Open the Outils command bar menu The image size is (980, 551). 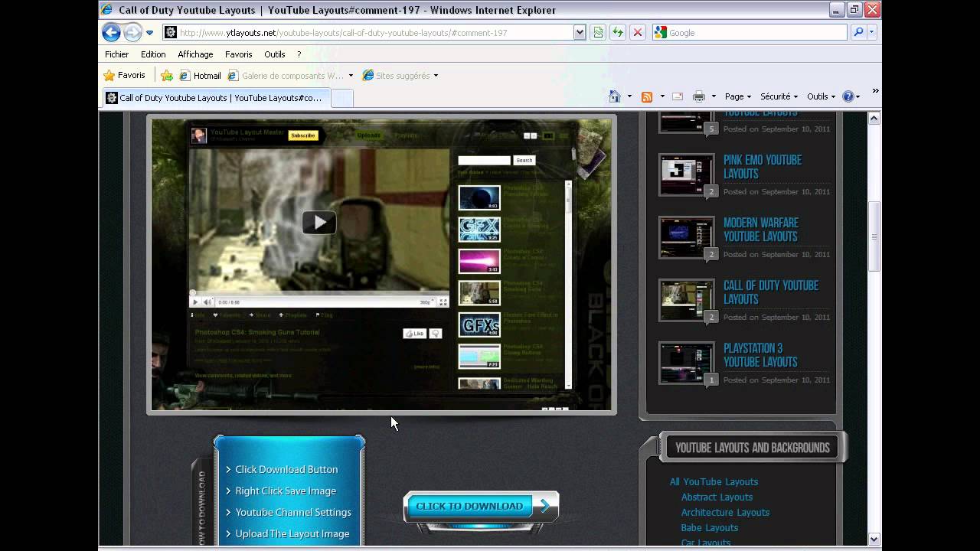[821, 96]
